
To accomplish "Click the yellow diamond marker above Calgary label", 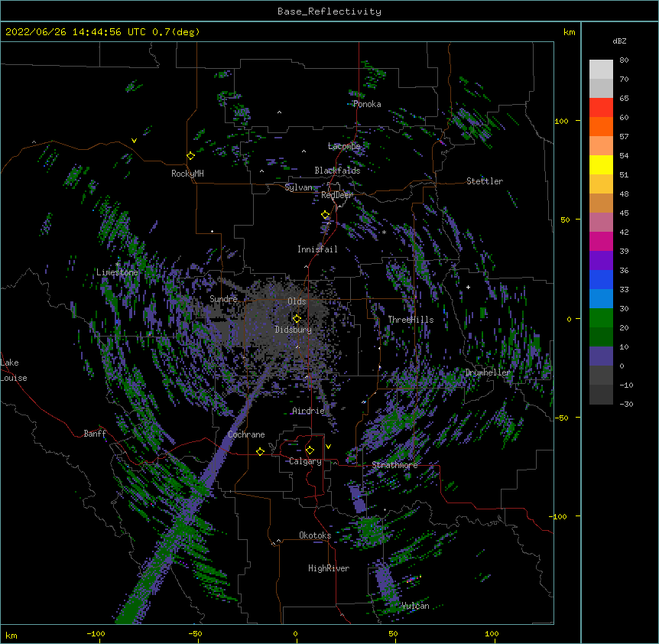I will point(310,450).
